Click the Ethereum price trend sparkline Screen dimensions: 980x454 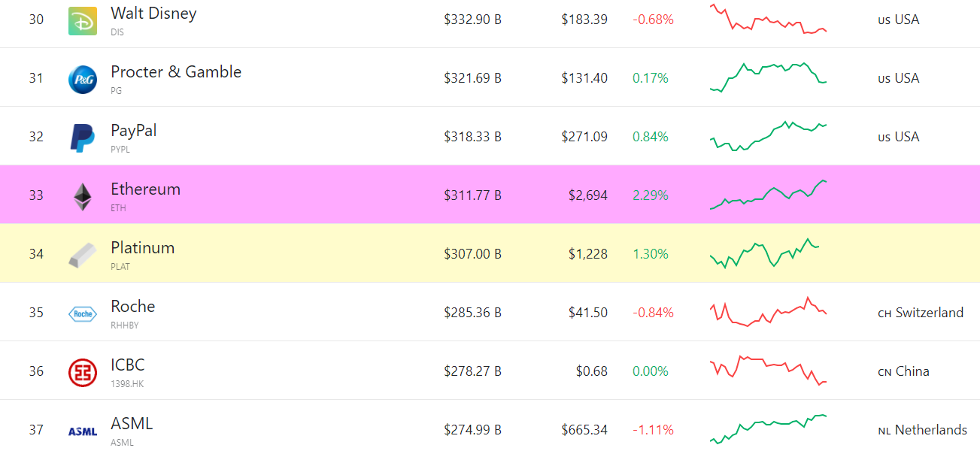[768, 195]
